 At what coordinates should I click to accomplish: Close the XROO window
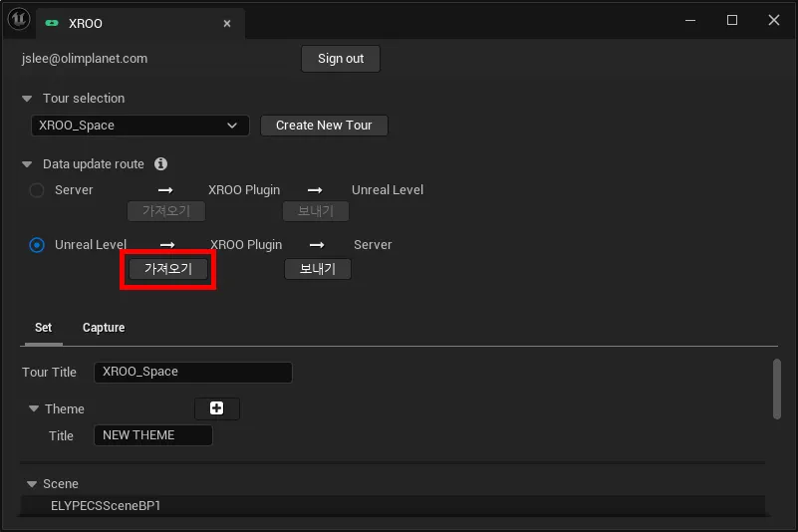[773, 20]
